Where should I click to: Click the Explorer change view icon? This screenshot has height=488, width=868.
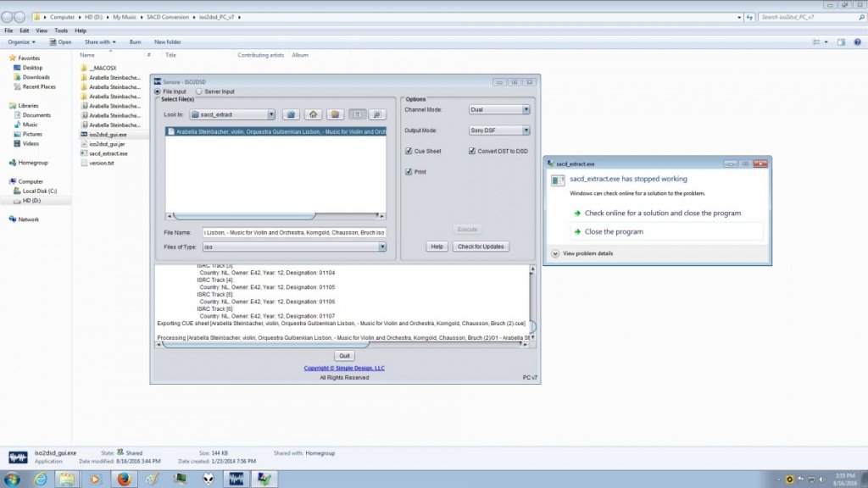[x=816, y=42]
